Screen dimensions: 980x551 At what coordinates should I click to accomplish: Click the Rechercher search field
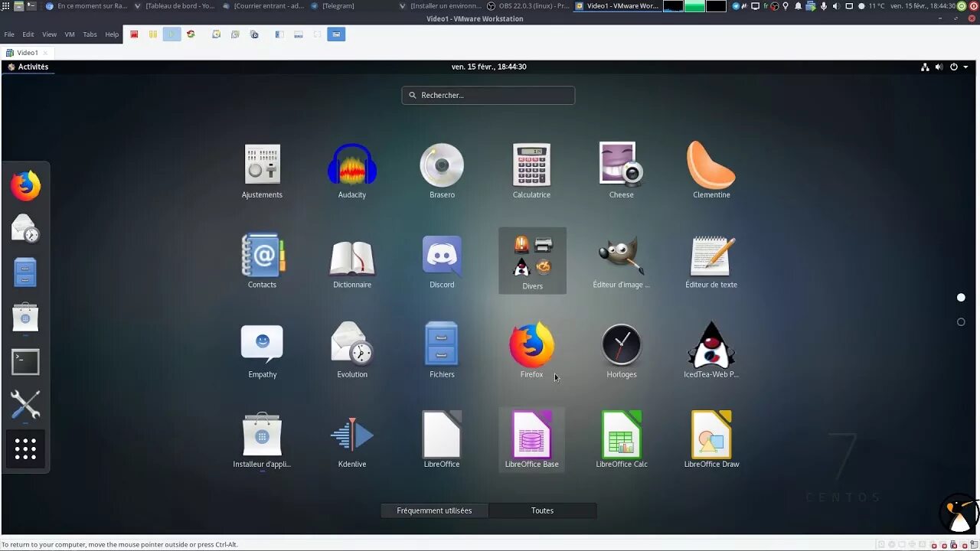point(488,95)
